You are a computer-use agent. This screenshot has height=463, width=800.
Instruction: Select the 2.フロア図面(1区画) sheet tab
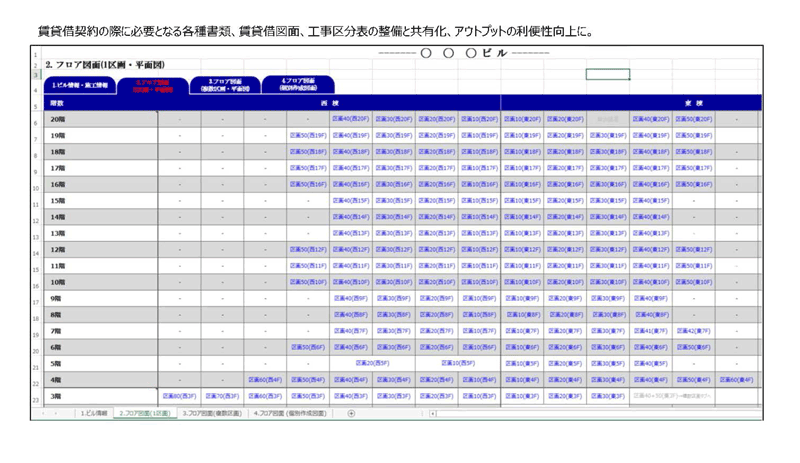pyautogui.click(x=145, y=413)
